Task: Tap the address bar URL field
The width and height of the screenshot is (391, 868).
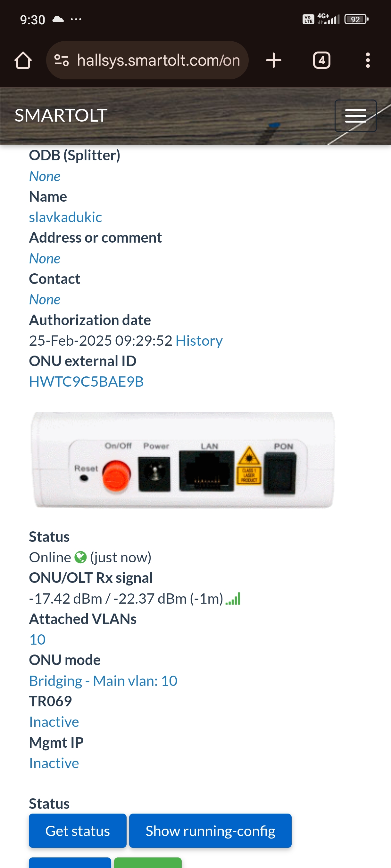Action: coord(158,61)
